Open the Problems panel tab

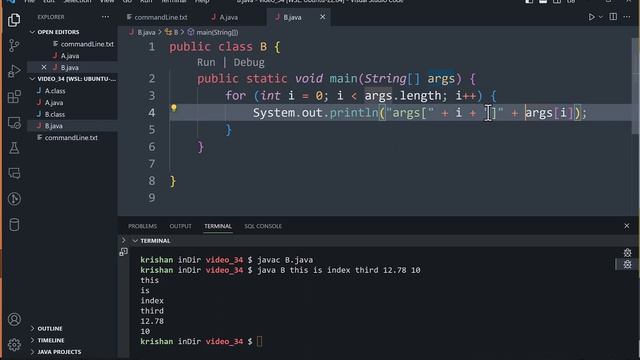[x=142, y=226]
